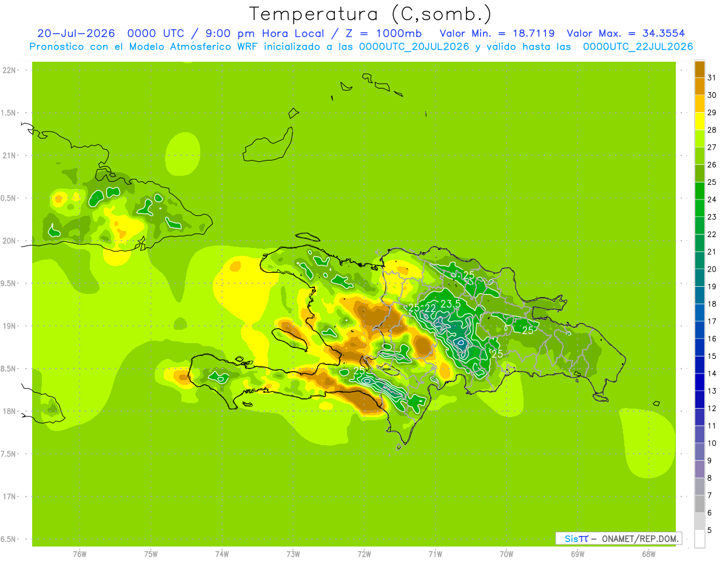
Task: Click the 19N latitude axis label
Action: [x=9, y=326]
